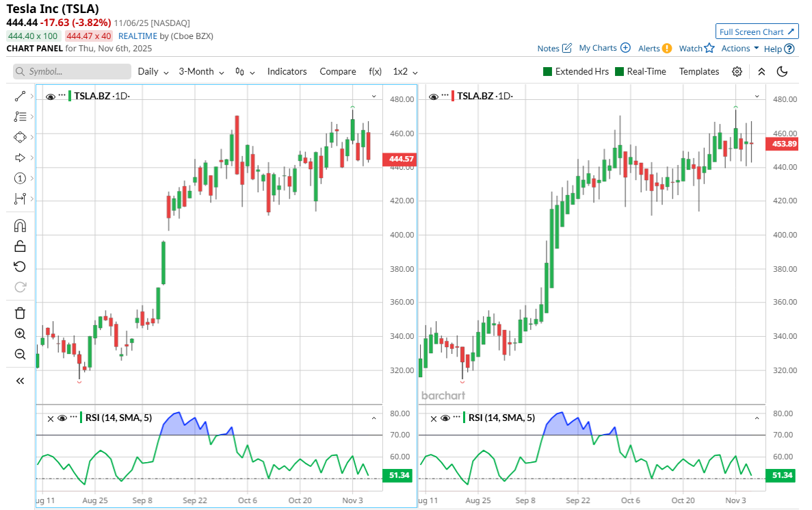Open chart settings gear icon
The height and width of the screenshot is (510, 812).
click(737, 71)
